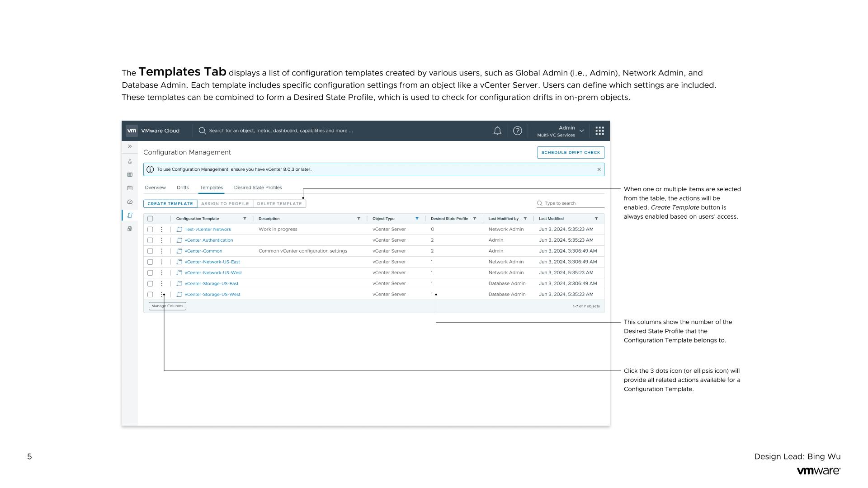Screen dimensions: 868x488
Task: Click SCHEDULE DRIFT CHECK button
Action: [x=571, y=152]
